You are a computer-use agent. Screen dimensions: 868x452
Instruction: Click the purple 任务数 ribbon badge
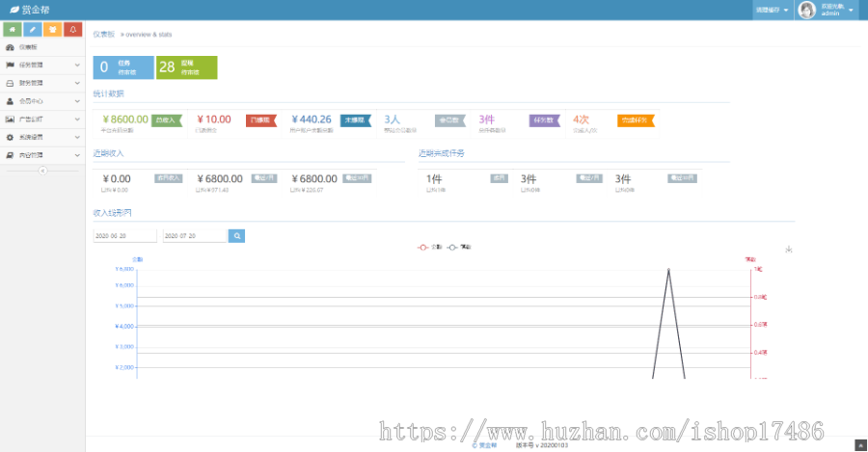pyautogui.click(x=545, y=120)
